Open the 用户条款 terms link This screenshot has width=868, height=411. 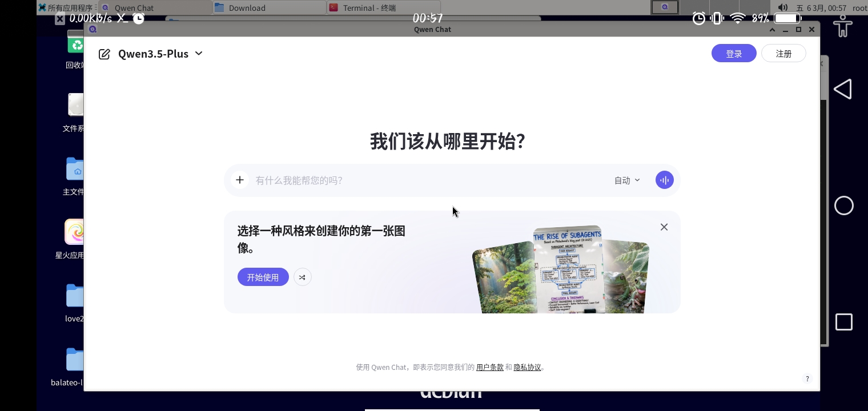(490, 367)
